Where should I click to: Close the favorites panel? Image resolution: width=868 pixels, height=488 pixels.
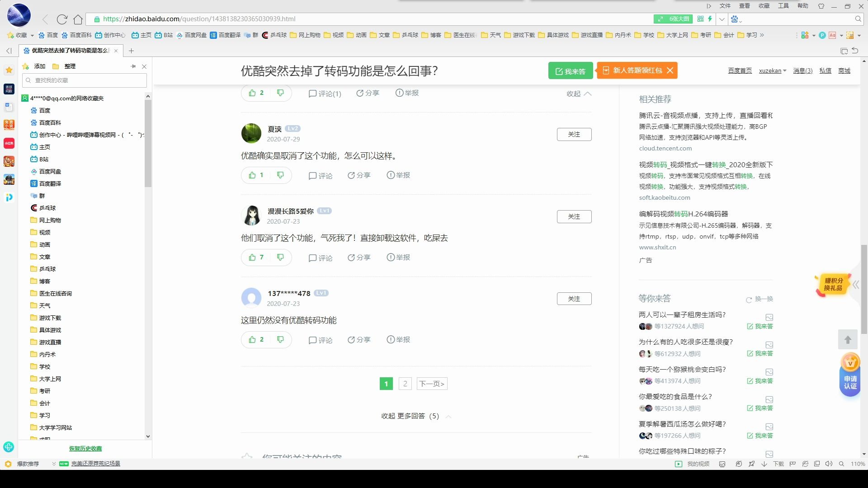(x=144, y=66)
